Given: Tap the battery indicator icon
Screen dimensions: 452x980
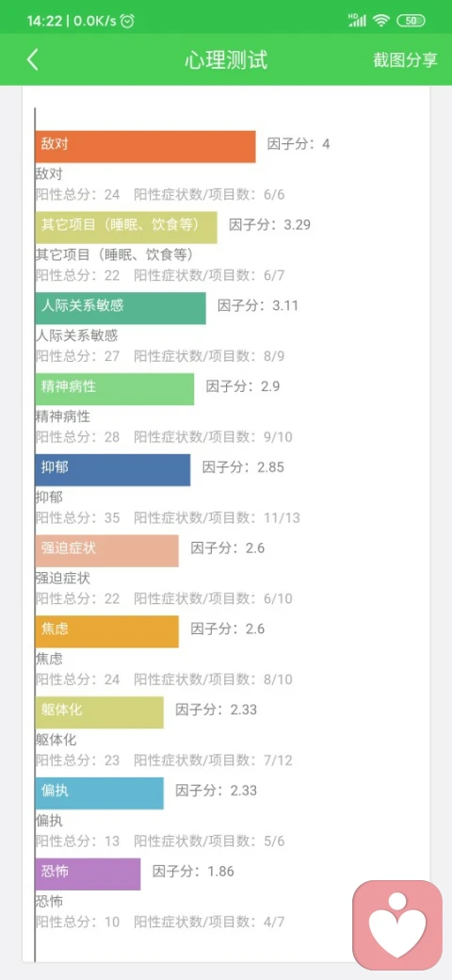Looking at the screenshot, I should 411,21.
